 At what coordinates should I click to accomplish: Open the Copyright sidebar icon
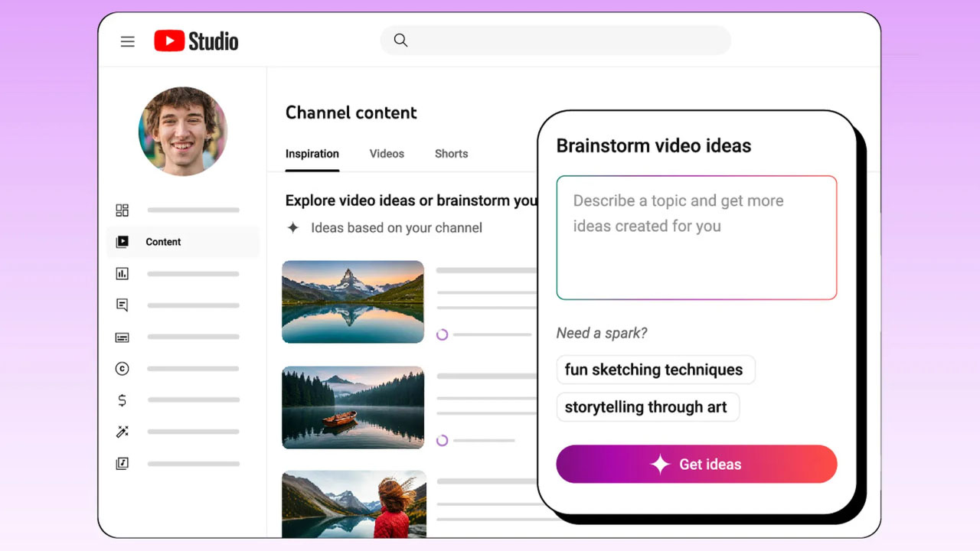pyautogui.click(x=122, y=369)
